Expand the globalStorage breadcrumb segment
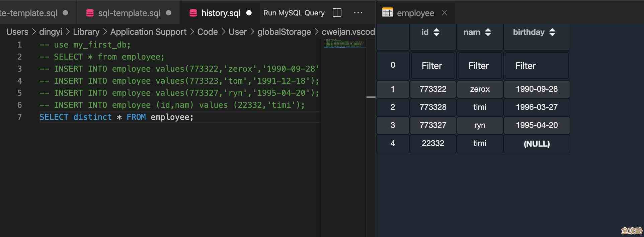644x237 pixels. pyautogui.click(x=284, y=32)
